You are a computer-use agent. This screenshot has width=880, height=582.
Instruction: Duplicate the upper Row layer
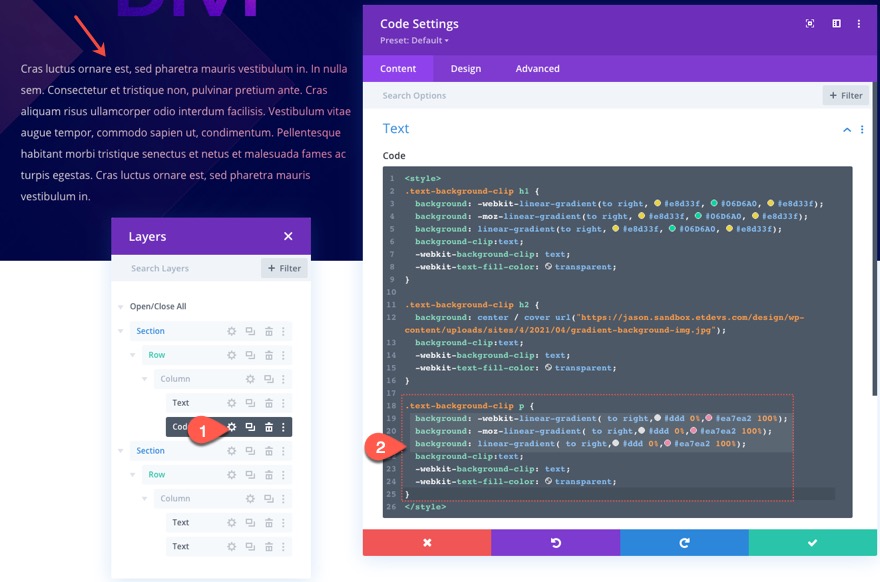click(250, 355)
